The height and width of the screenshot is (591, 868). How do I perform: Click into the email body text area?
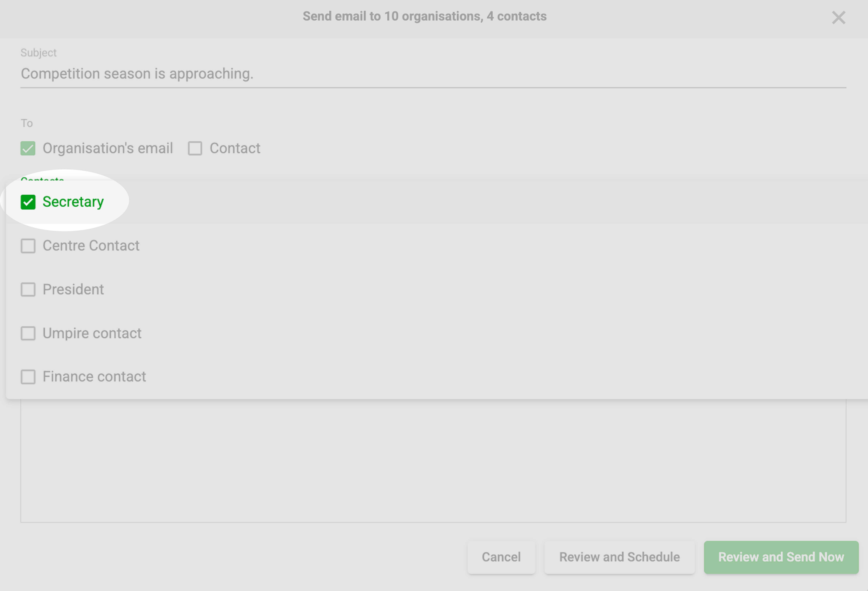pos(433,460)
